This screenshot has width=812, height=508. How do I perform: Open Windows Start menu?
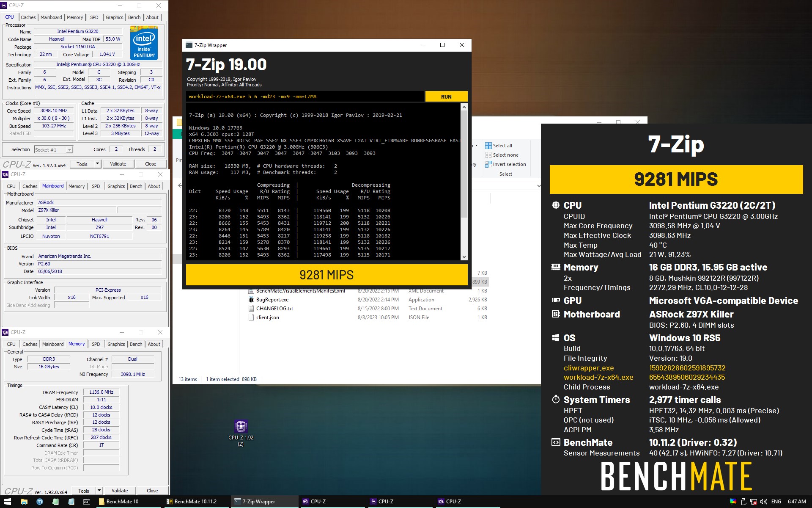click(x=8, y=502)
